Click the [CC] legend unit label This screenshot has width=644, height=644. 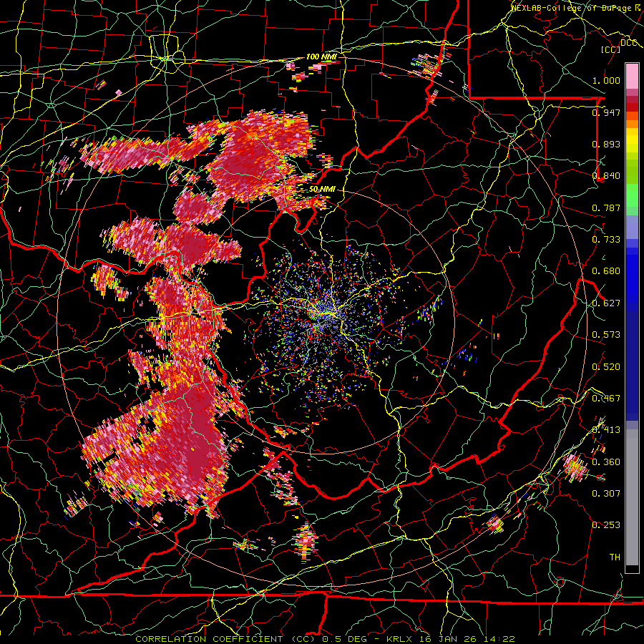click(611, 49)
